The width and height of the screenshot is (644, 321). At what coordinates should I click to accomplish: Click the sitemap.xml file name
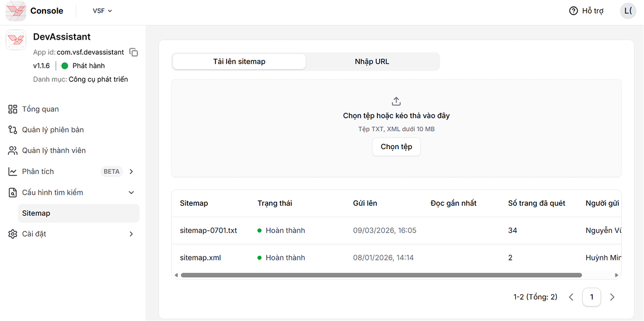pos(200,258)
